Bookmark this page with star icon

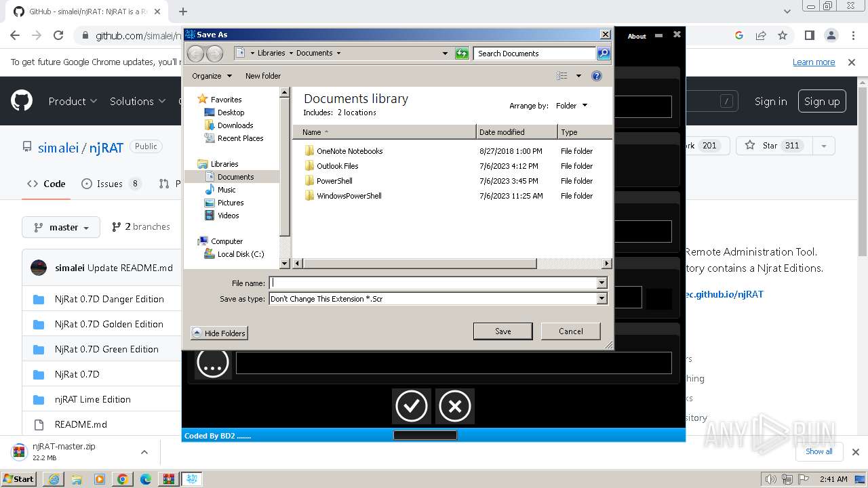783,36
